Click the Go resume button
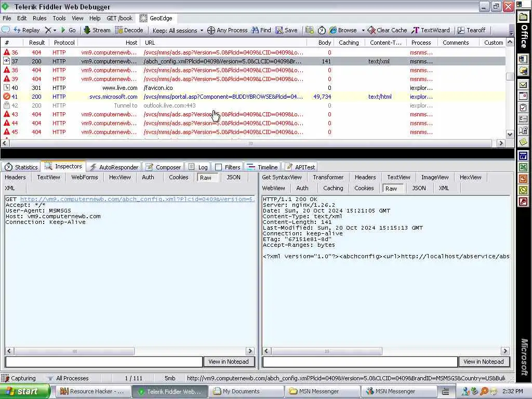532x399 pixels. click(x=68, y=30)
